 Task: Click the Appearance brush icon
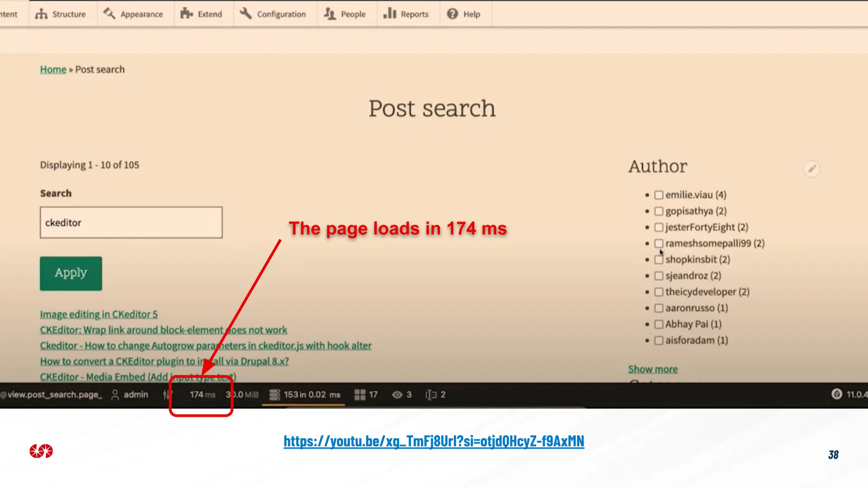[x=109, y=14]
